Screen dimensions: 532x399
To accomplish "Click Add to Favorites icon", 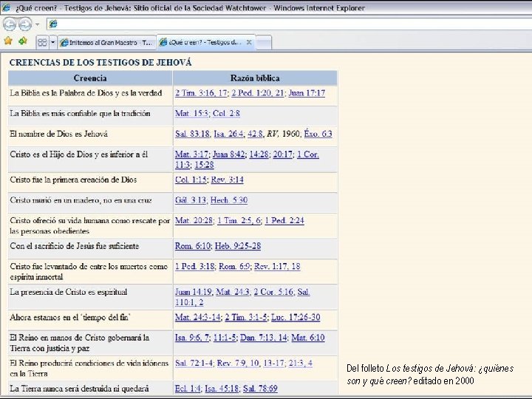I will [x=23, y=41].
